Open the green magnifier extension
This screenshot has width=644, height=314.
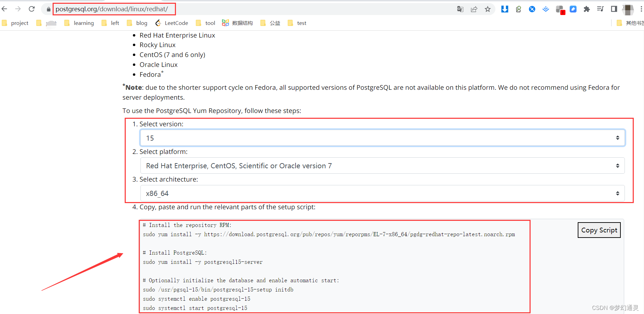click(518, 9)
